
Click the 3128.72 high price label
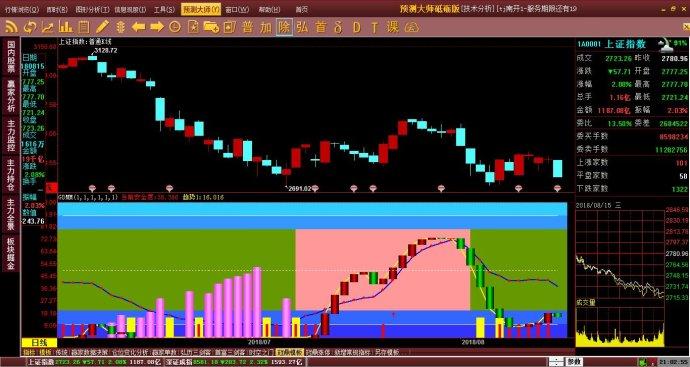point(106,51)
